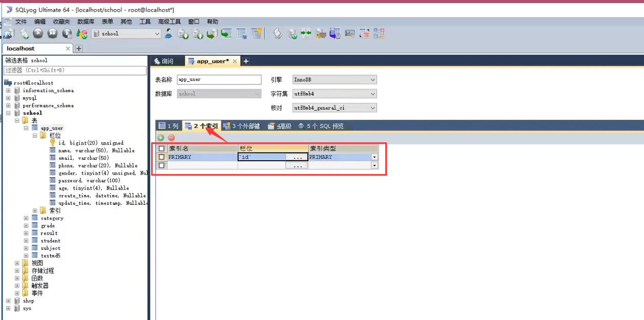Screen dimensions: 644x320
Task: Tick the select-all checkbox in the index header
Action: [x=162, y=148]
